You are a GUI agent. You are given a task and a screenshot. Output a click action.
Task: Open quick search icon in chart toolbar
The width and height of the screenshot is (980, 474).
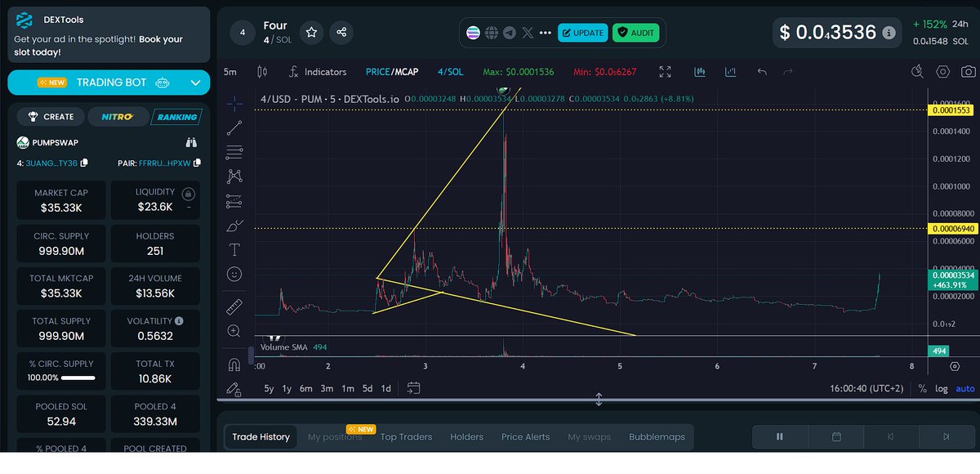(915, 72)
